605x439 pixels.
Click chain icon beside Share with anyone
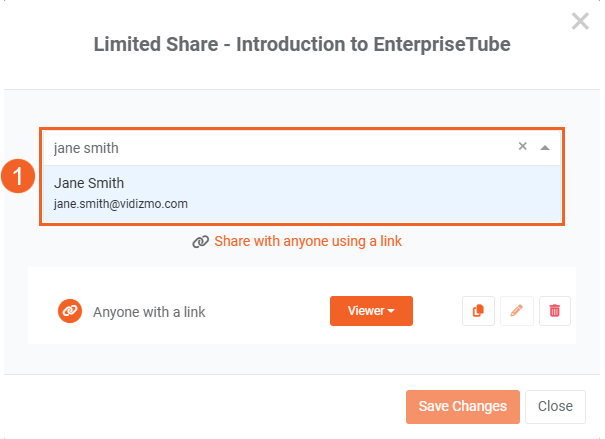(x=200, y=242)
